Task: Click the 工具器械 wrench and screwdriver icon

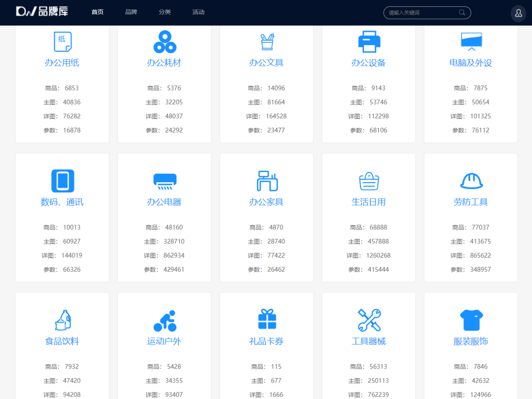Action: click(369, 320)
